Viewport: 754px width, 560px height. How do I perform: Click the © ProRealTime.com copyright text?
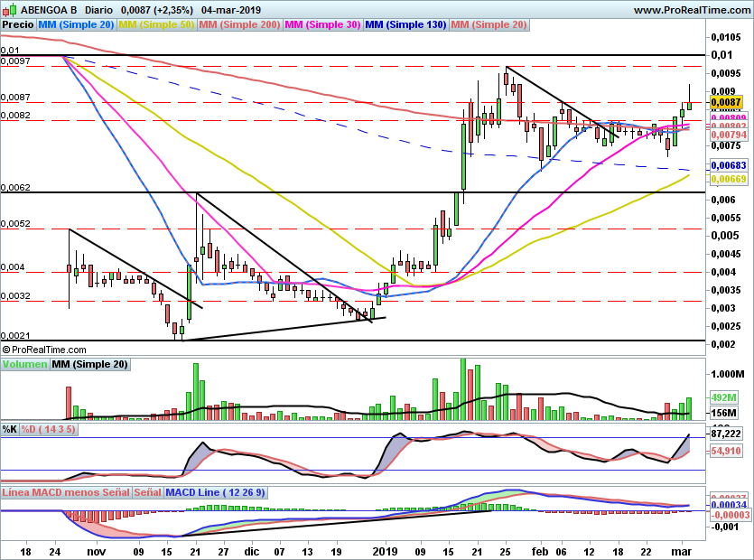[x=44, y=350]
